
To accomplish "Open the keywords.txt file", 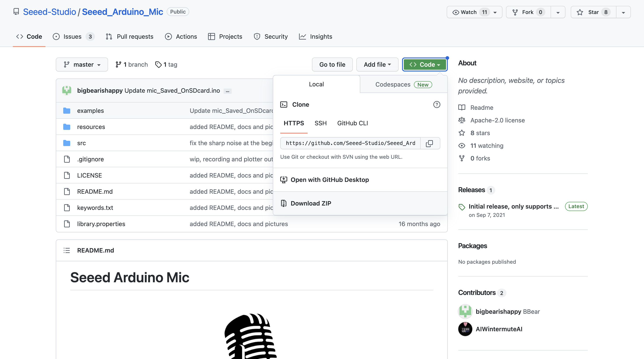I will 95,208.
